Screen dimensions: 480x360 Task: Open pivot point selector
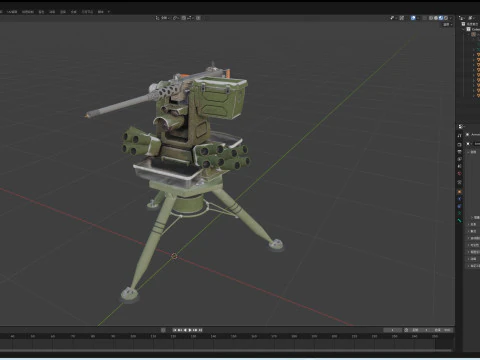[x=176, y=18]
